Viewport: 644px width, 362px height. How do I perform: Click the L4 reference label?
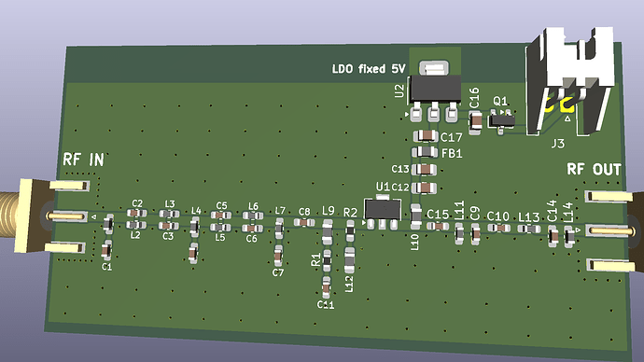tap(196, 211)
